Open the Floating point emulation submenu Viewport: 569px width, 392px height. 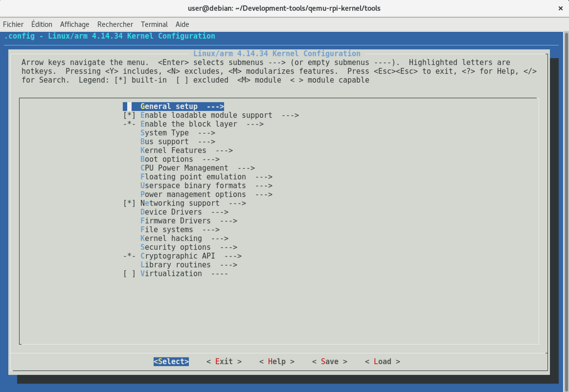click(x=206, y=177)
